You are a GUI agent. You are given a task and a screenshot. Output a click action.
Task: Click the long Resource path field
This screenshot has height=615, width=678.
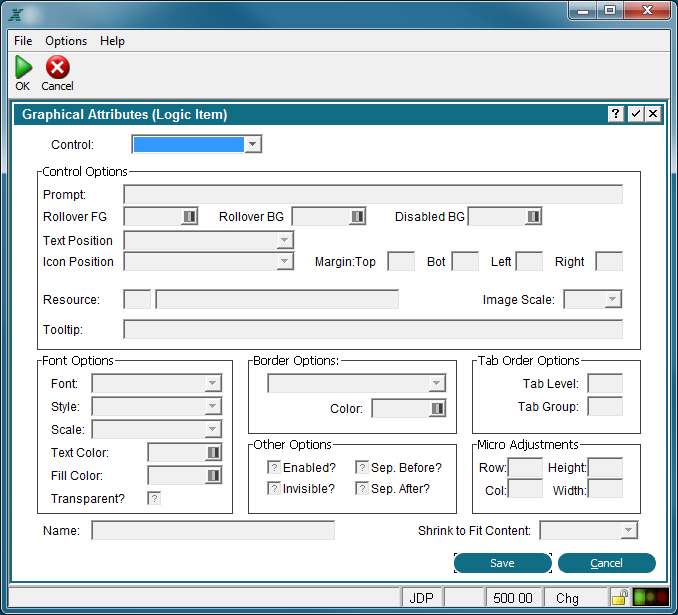[277, 299]
